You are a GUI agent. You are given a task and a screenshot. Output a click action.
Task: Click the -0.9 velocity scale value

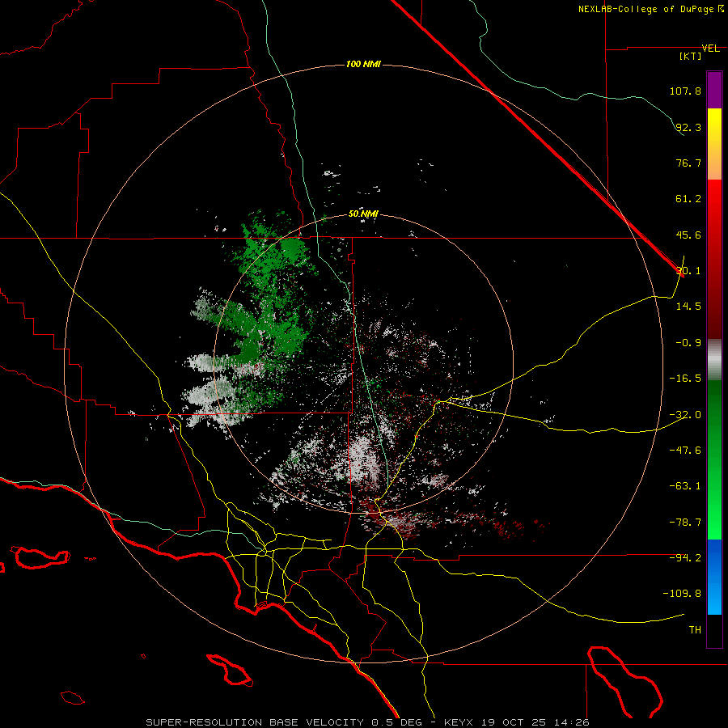tap(688, 343)
